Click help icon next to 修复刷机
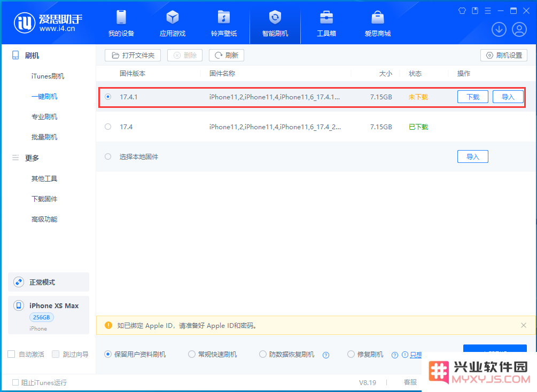 395,355
